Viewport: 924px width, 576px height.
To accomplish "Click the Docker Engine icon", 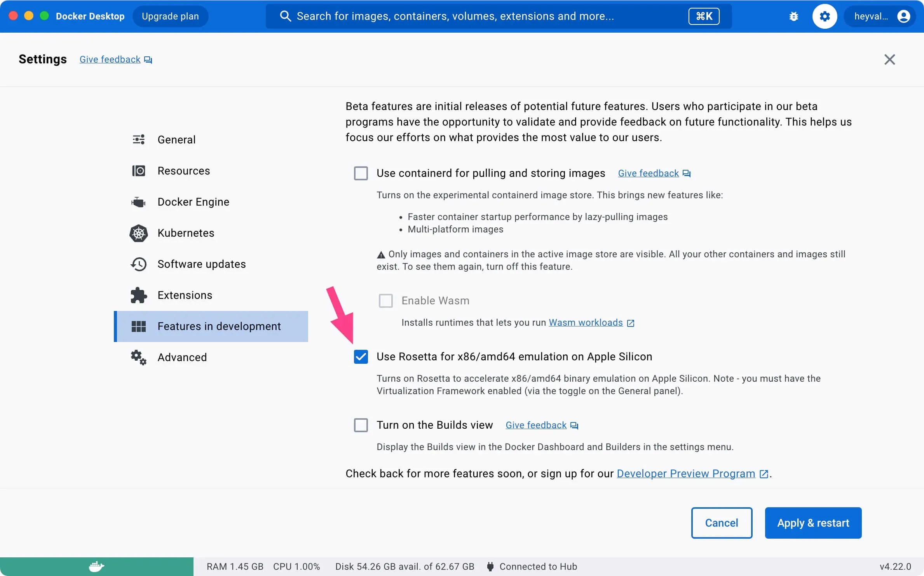I will [x=139, y=202].
